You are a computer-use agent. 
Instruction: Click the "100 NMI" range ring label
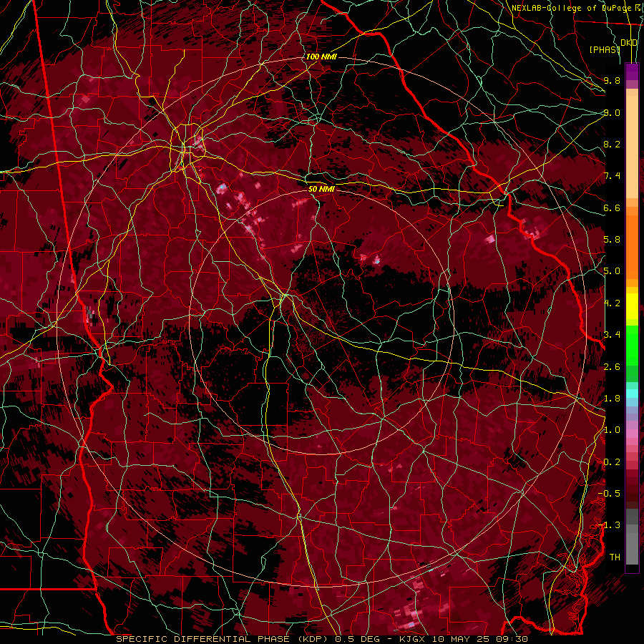tap(321, 57)
